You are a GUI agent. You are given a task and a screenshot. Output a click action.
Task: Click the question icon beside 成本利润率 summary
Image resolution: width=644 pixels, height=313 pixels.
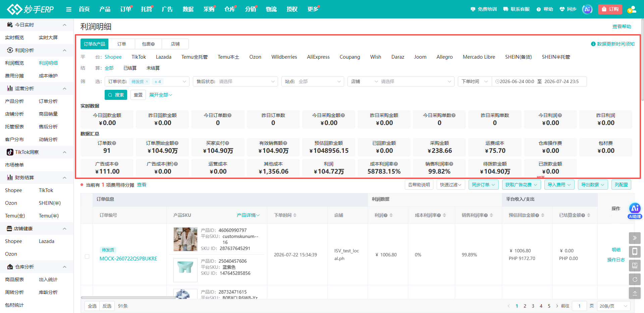pyautogui.click(x=396, y=164)
